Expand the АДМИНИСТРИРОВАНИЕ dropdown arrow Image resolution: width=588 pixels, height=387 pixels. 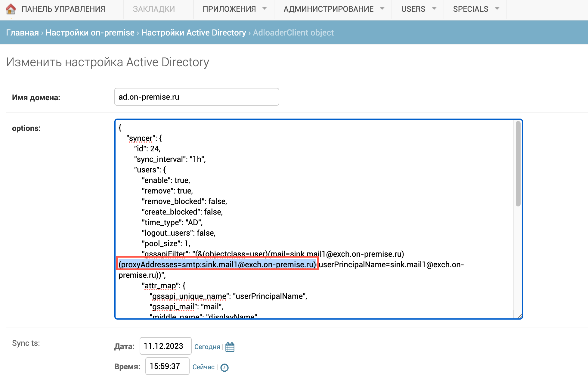tap(382, 9)
